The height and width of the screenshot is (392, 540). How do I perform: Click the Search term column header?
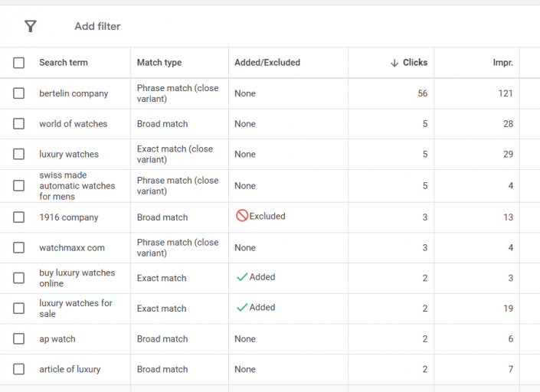tap(64, 63)
